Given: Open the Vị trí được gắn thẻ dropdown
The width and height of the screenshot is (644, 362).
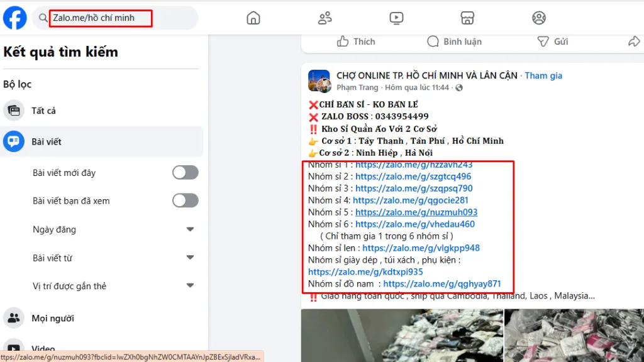Looking at the screenshot, I should 191,286.
